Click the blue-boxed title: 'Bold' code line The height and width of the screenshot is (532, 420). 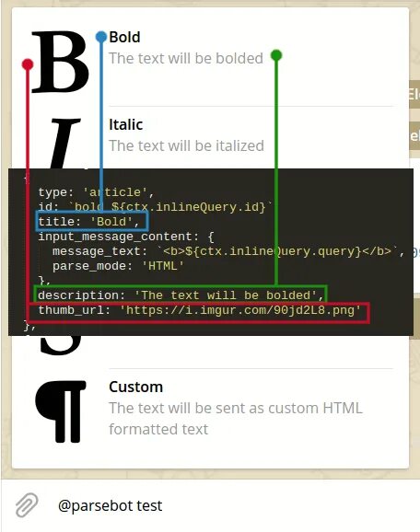pyautogui.click(x=92, y=222)
